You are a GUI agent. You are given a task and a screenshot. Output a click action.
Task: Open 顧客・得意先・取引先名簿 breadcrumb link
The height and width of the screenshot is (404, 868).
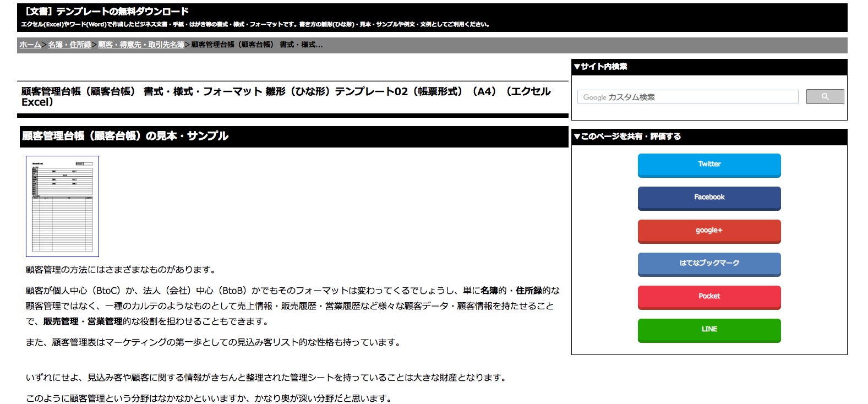(141, 45)
